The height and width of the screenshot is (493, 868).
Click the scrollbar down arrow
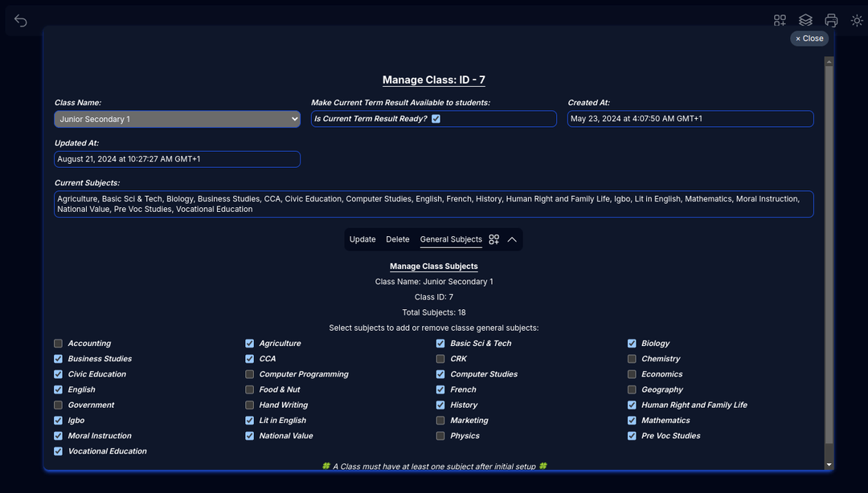(829, 465)
